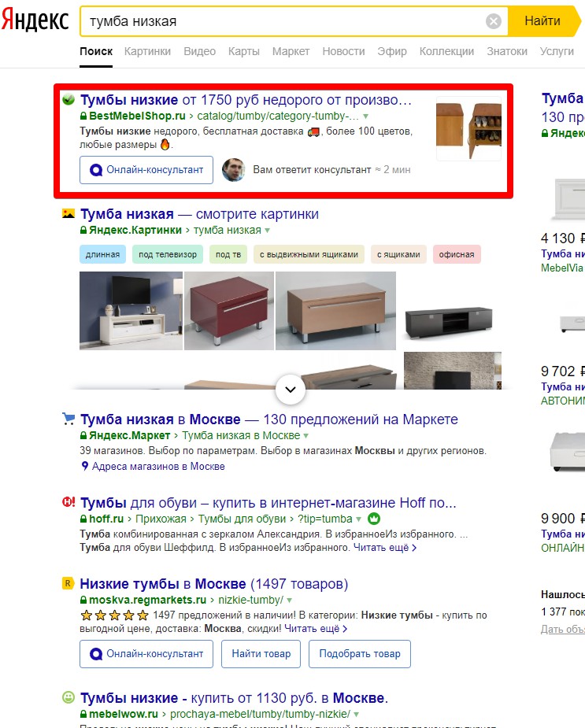The width and height of the screenshot is (585, 728).
Task: Click the Hoff favicon icon
Action: coord(68,502)
